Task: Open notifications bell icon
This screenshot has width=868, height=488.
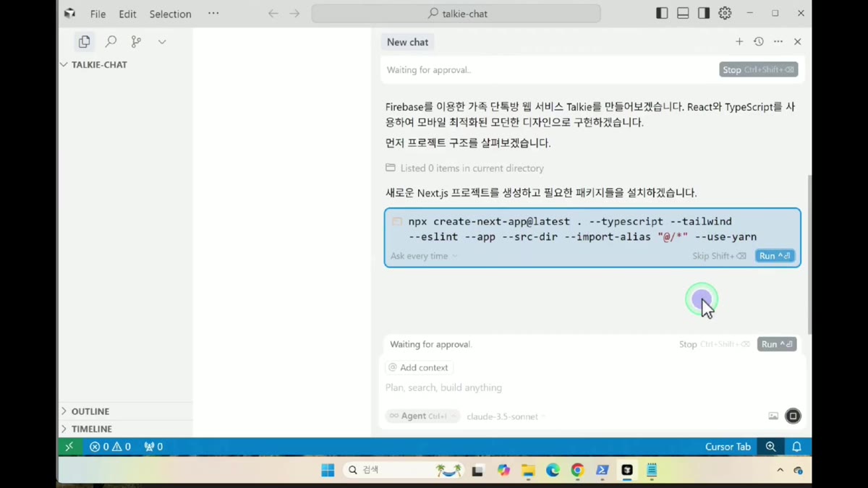Action: point(796,447)
